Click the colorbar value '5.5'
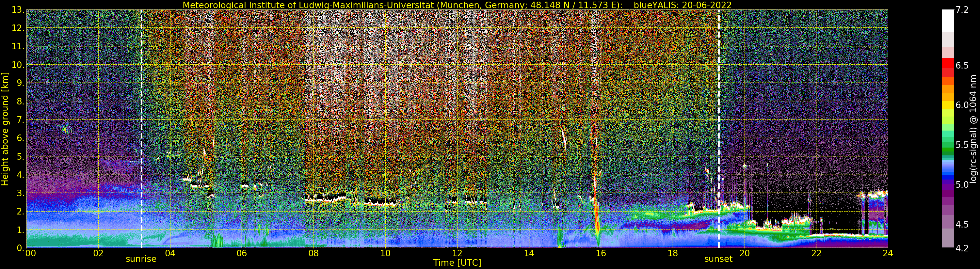 coord(962,145)
